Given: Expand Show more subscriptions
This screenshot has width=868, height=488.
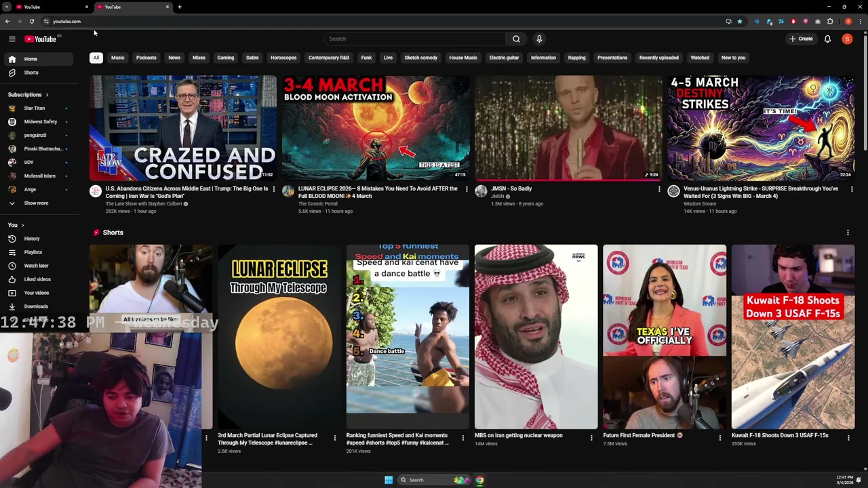Looking at the screenshot, I should pos(37,203).
